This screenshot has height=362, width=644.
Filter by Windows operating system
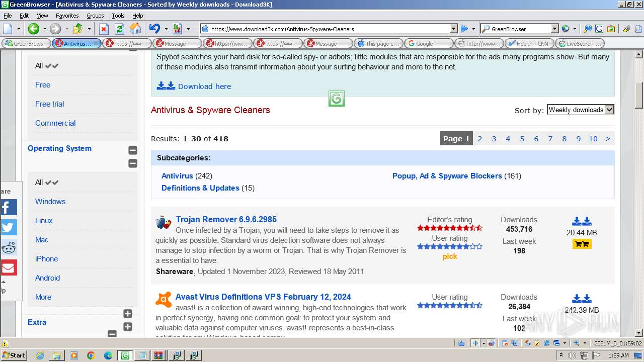pyautogui.click(x=50, y=201)
